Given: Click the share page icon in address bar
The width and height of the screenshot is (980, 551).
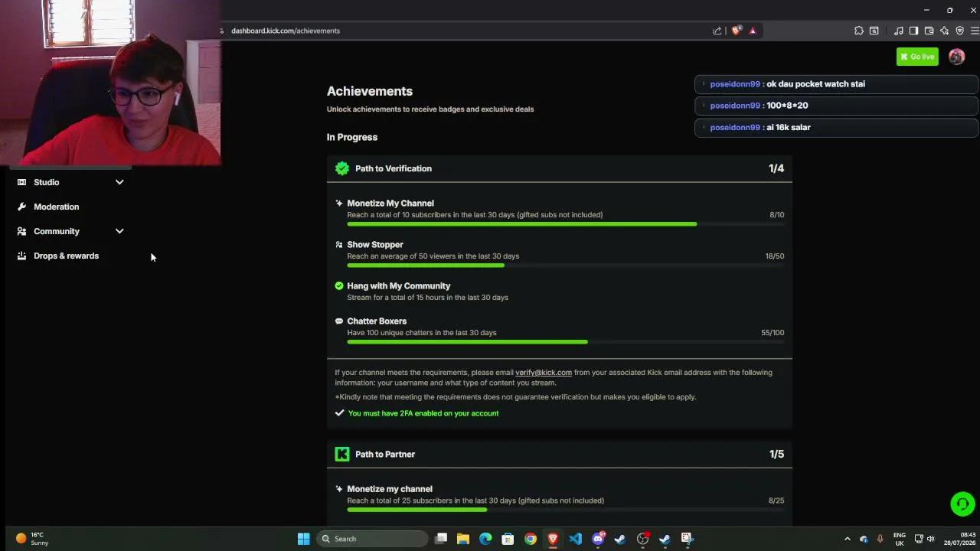Looking at the screenshot, I should (x=717, y=31).
